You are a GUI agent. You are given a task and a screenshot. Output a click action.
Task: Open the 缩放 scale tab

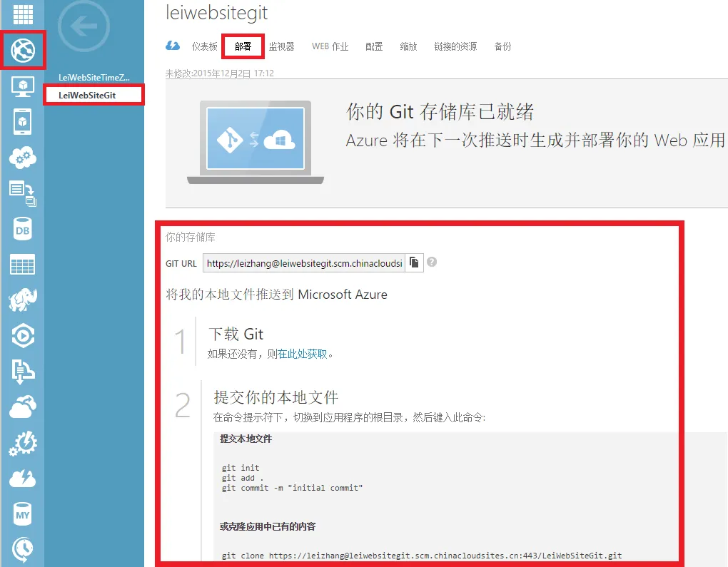pos(408,46)
